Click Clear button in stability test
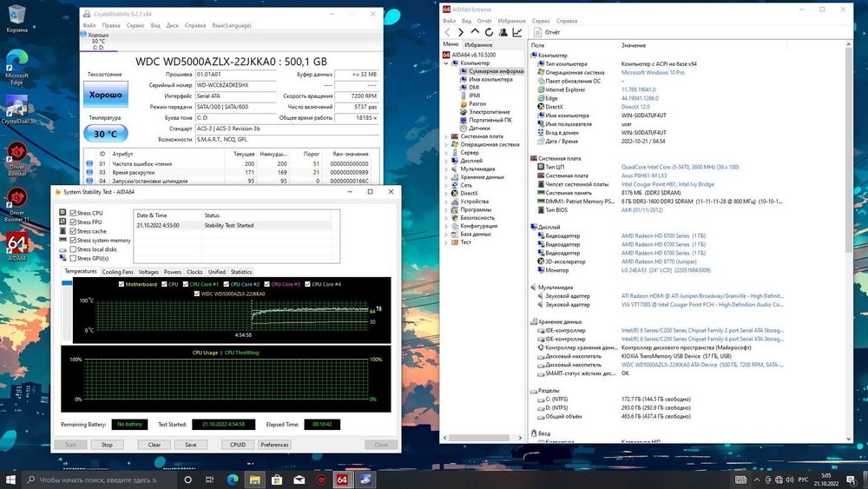This screenshot has width=868, height=489. (154, 445)
